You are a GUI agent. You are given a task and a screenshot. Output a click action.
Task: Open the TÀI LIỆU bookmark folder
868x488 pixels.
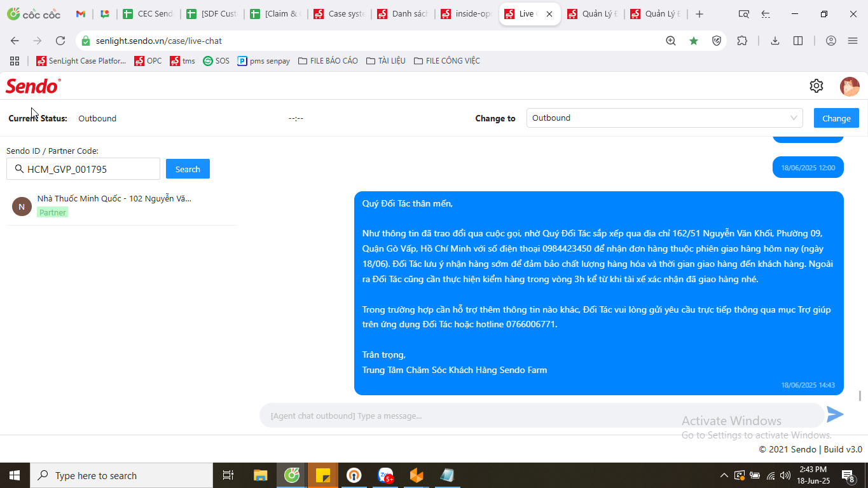[x=385, y=61]
